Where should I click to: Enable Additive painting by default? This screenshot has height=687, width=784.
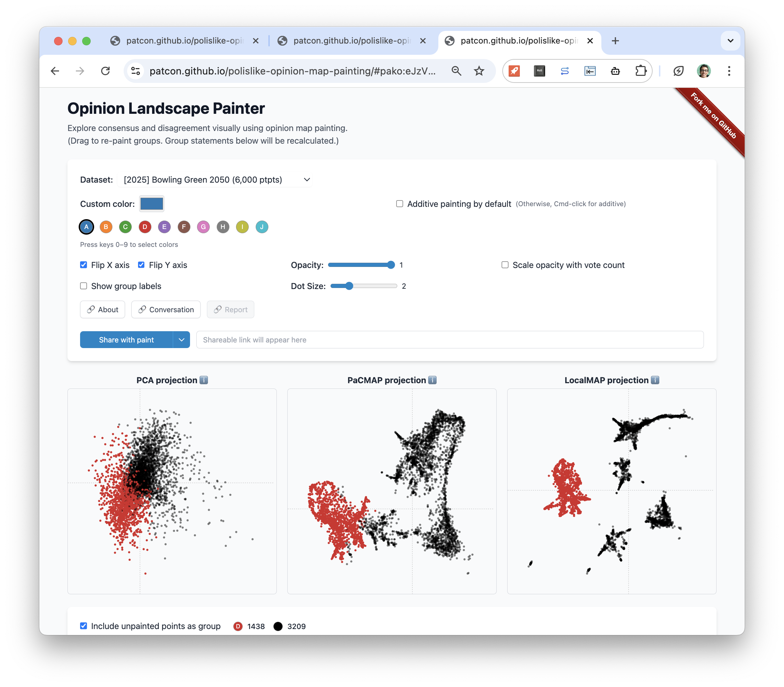399,204
